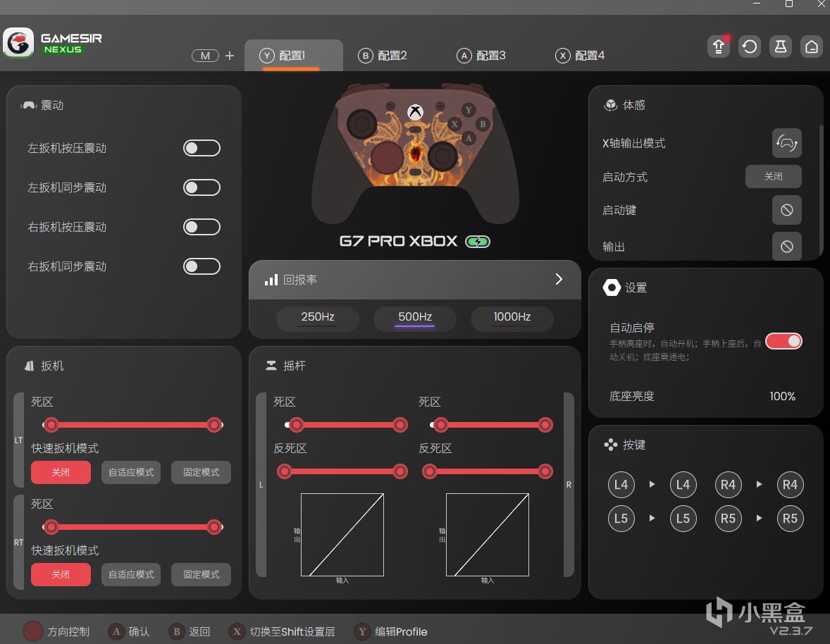Click 切换至Shift设置层 hint in footer

[x=282, y=631]
